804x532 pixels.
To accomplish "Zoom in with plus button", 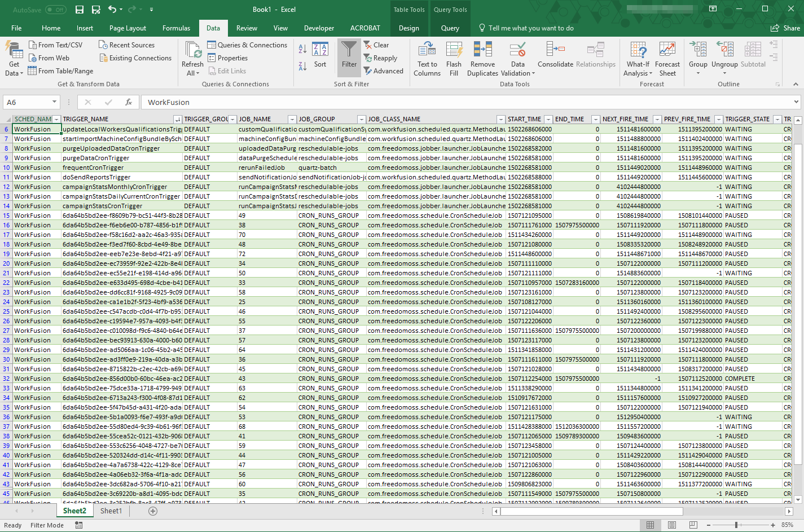I will [773, 525].
